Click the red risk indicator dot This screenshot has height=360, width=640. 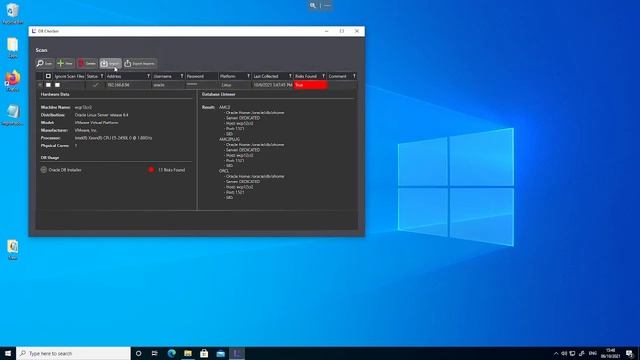[151, 169]
